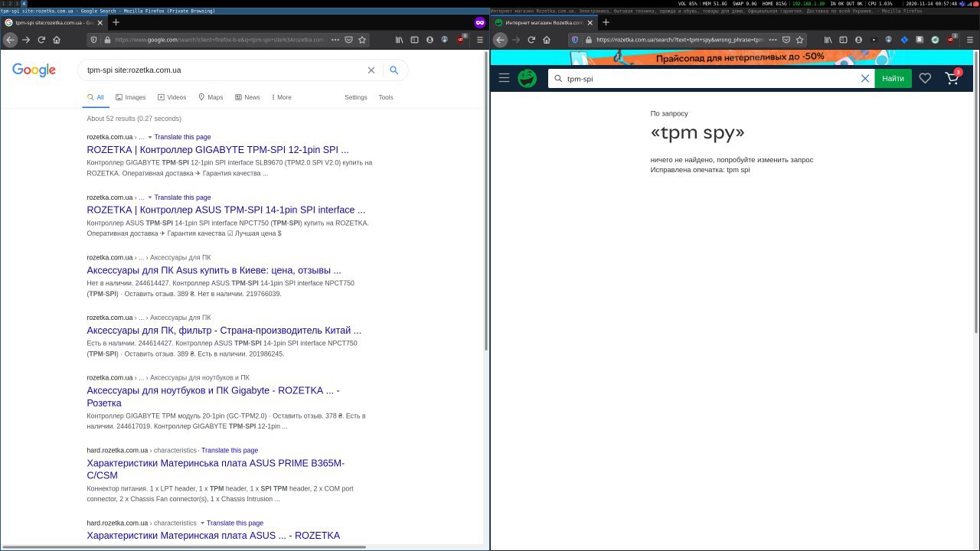Select the Rozetka browser tab
980x551 pixels.
click(x=544, y=23)
